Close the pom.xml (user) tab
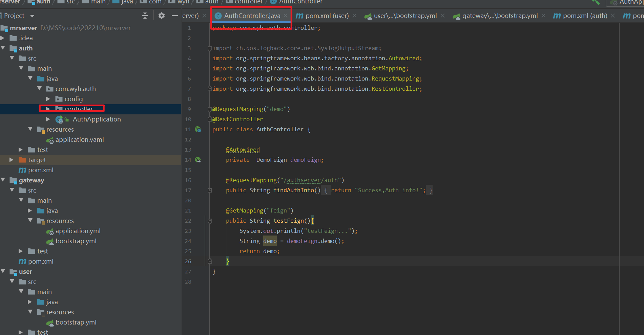The height and width of the screenshot is (335, 644). [354, 16]
